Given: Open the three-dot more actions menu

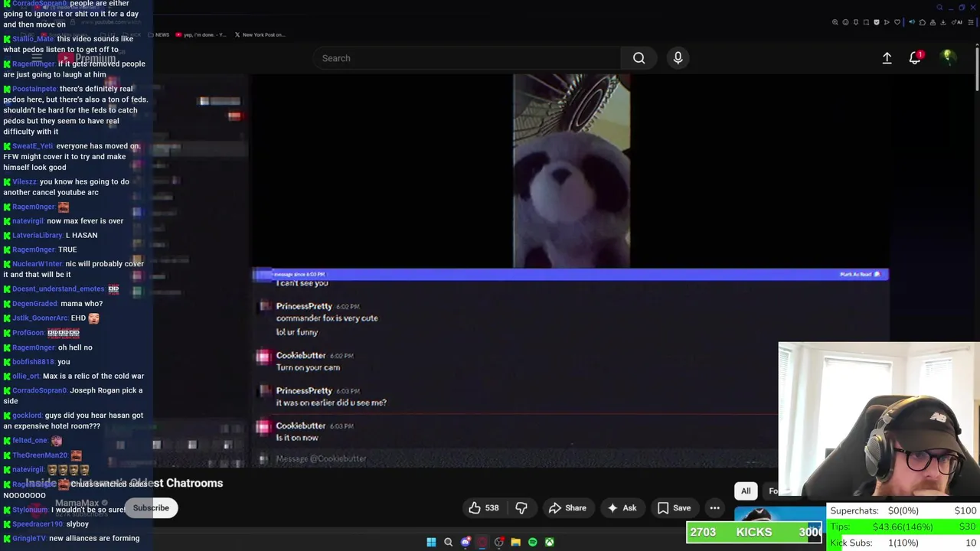Looking at the screenshot, I should click(714, 507).
